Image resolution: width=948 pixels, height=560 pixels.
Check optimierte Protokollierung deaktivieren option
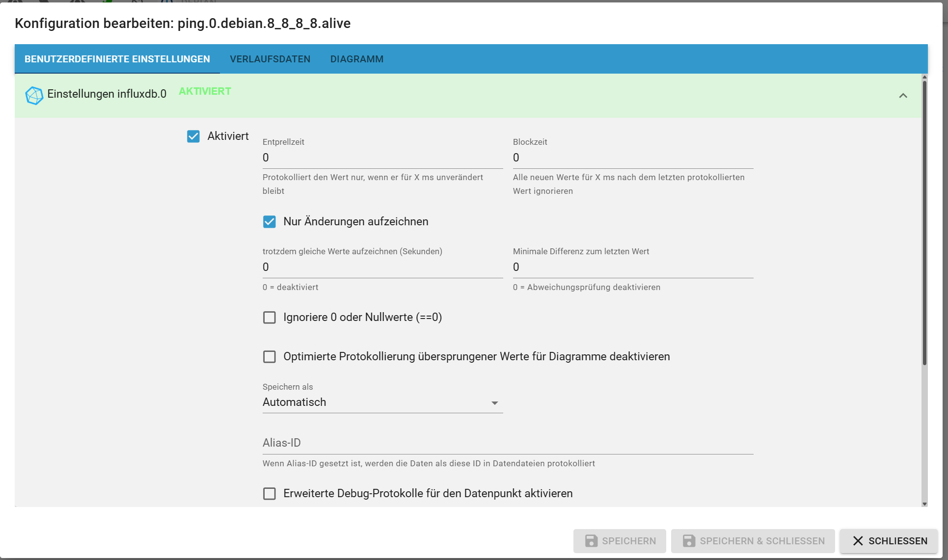(x=270, y=357)
